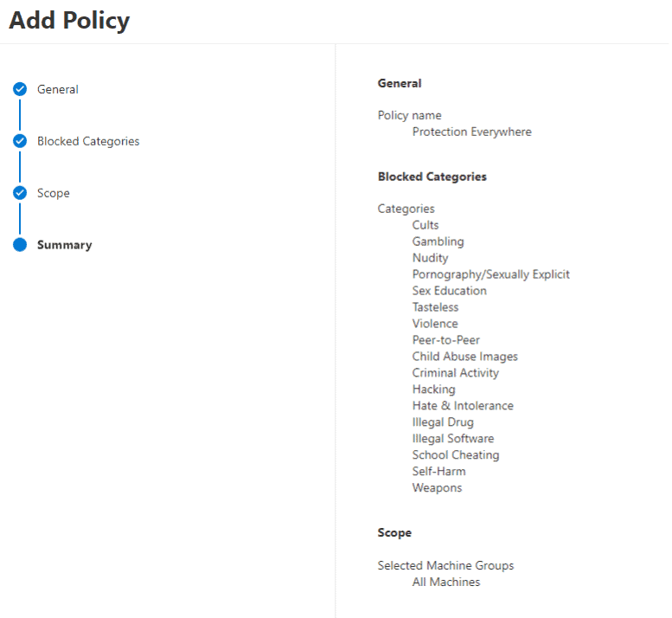Click the Scope step checkmark icon
This screenshot has width=672, height=618.
(20, 193)
